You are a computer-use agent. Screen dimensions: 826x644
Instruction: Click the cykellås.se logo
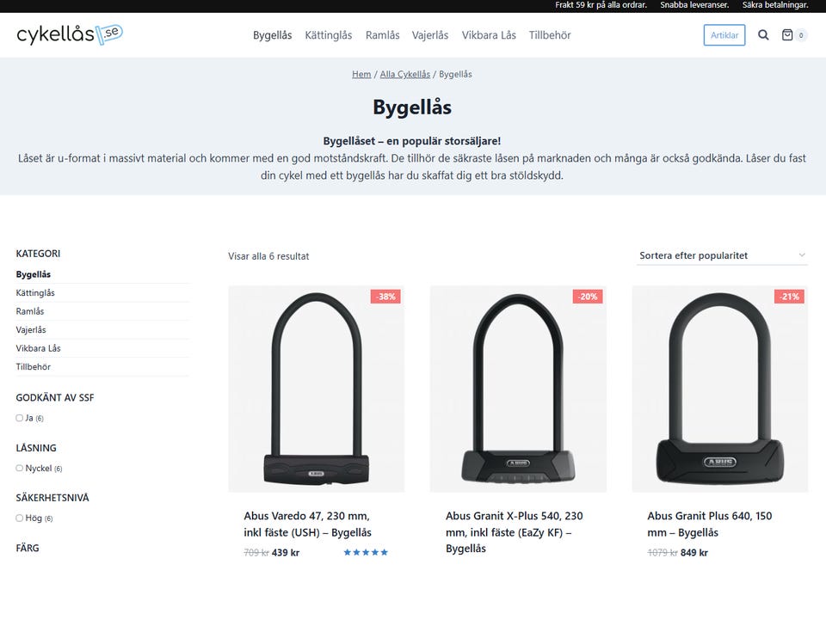69,34
